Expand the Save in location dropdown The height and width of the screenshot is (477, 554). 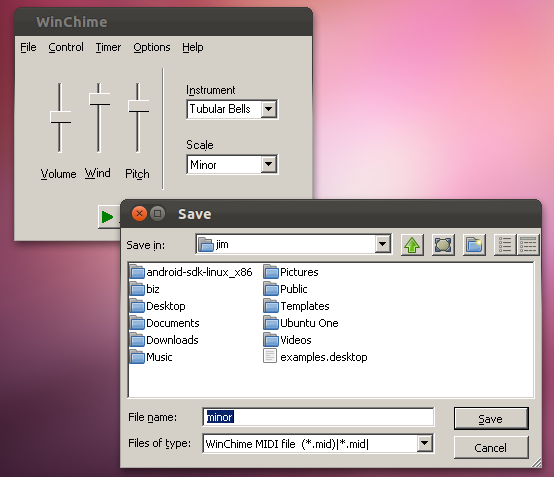coord(382,244)
